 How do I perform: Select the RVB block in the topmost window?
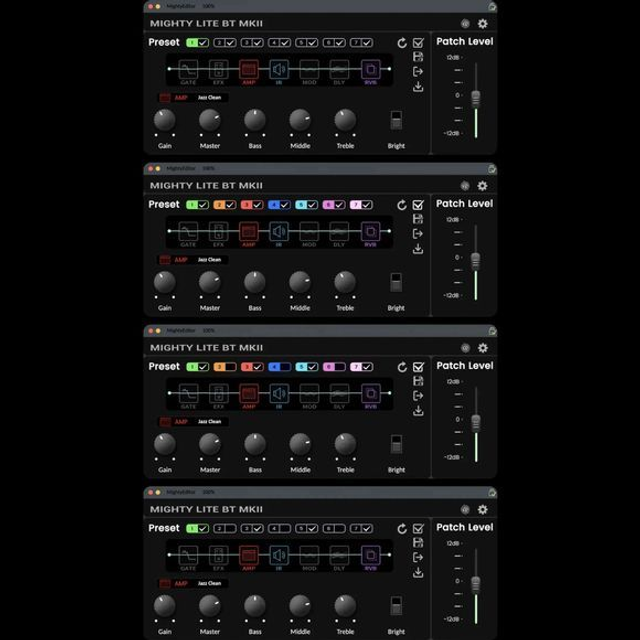pyautogui.click(x=370, y=69)
